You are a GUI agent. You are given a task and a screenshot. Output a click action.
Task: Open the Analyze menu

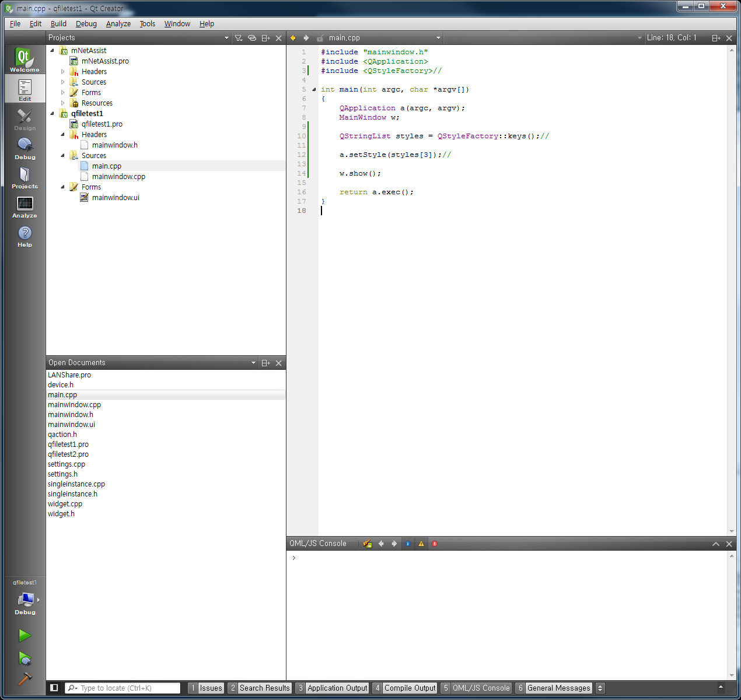(x=118, y=24)
